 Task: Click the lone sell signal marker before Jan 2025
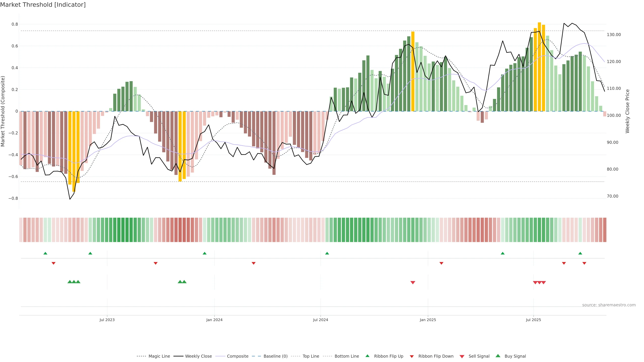[413, 283]
